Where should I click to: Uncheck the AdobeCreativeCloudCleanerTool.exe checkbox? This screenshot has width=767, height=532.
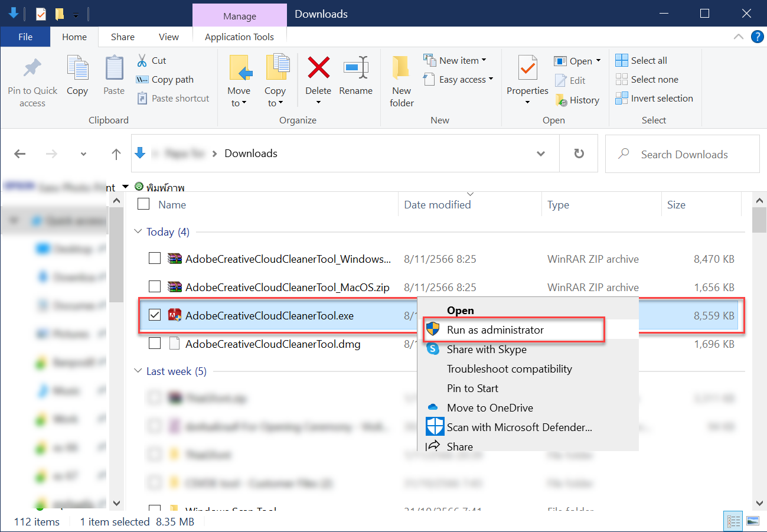coord(155,315)
